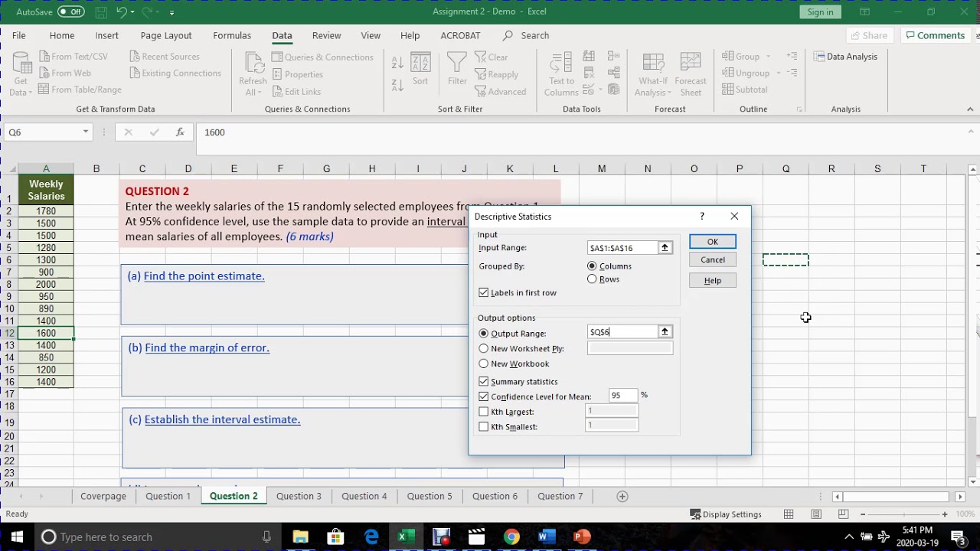Click Data Analysis in the ribbon
Viewport: 980px width, 551px height.
[x=845, y=57]
